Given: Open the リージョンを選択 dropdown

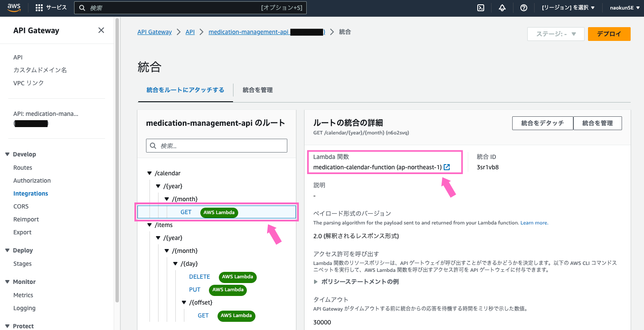Looking at the screenshot, I should pyautogui.click(x=568, y=8).
